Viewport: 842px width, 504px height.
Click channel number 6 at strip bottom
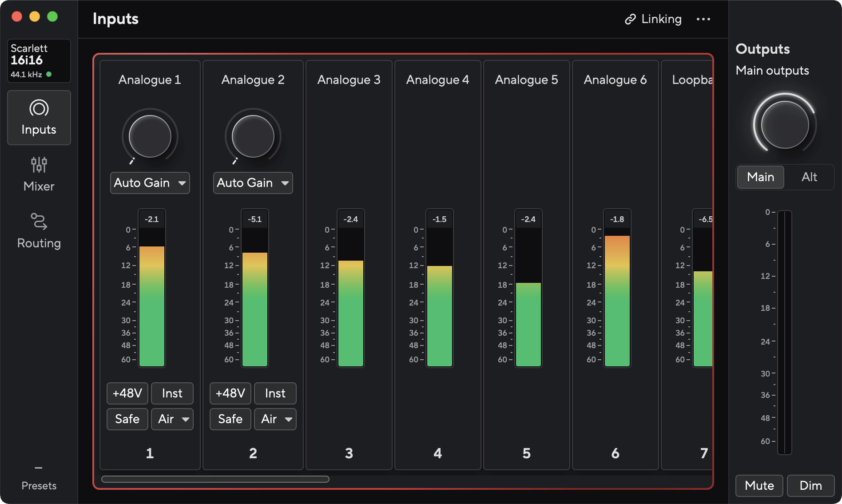point(616,453)
